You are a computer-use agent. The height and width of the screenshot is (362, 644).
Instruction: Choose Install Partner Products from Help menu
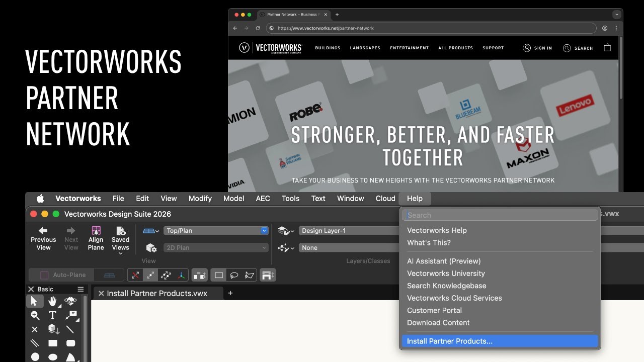click(500, 341)
